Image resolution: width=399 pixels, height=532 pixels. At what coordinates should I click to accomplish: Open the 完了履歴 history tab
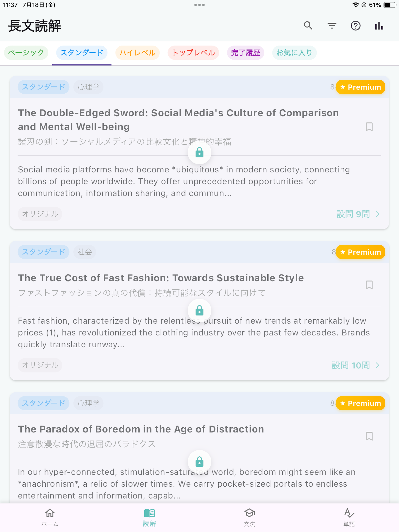point(246,53)
